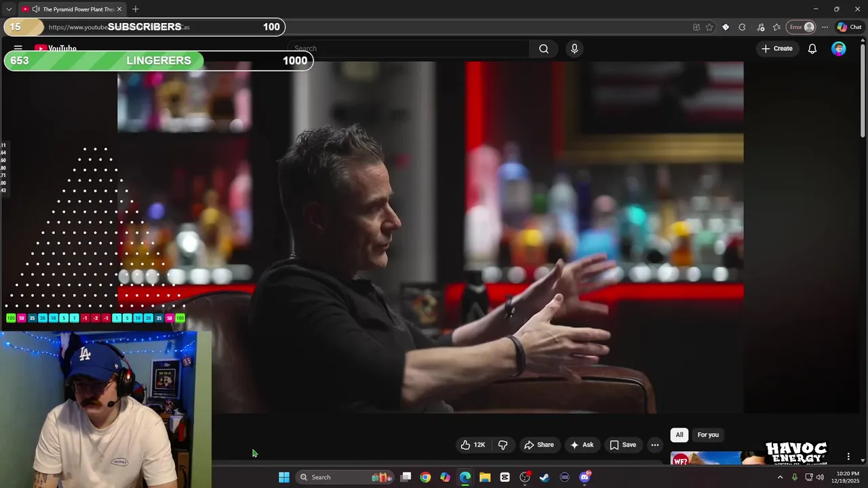The image size is (868, 488).
Task: Open the media control music-note icon
Action: point(760,27)
